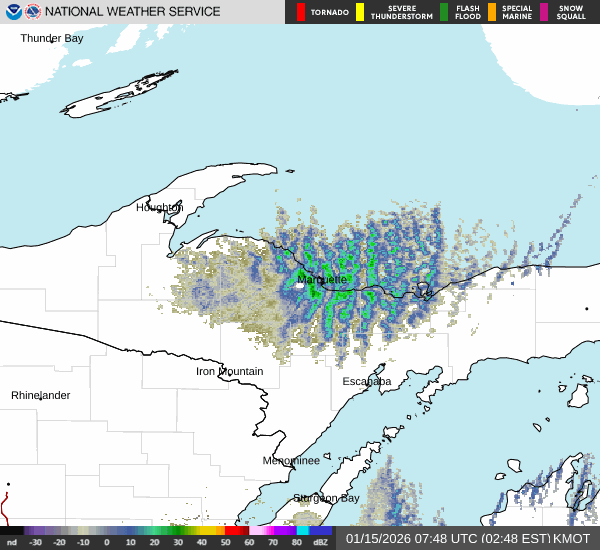Click the NOAA logo in header
The image size is (600, 550).
pos(13,12)
